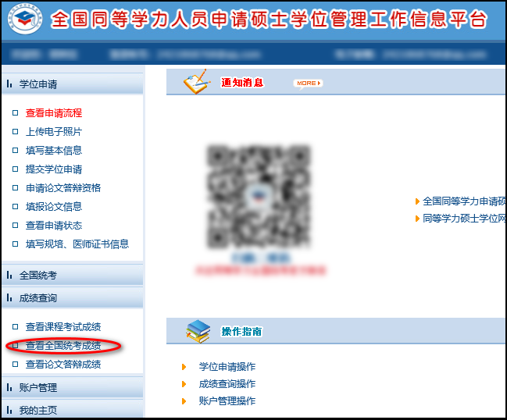
Task: Click square bullet beside 填报论文信息
Action: 15,206
